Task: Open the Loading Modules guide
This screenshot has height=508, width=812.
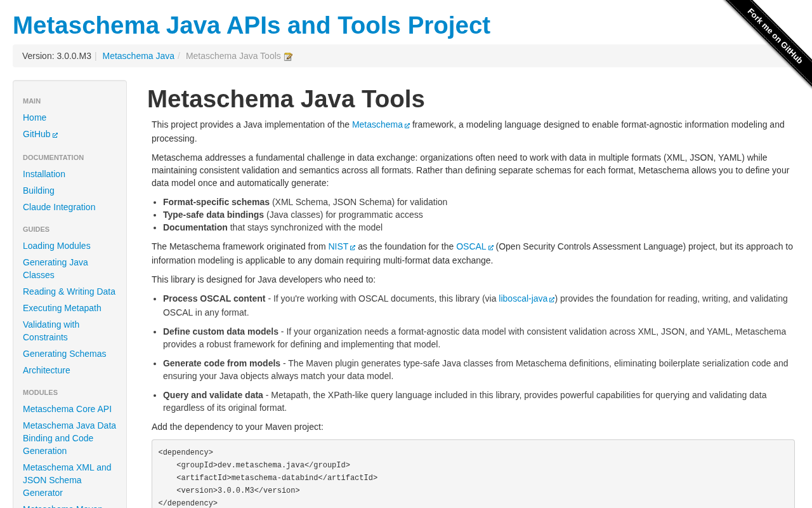Action: pyautogui.click(x=56, y=246)
